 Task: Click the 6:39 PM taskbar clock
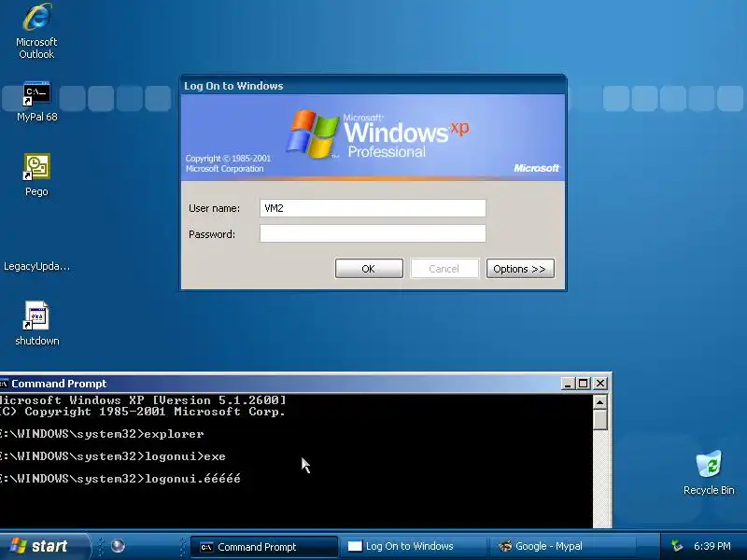tap(712, 546)
